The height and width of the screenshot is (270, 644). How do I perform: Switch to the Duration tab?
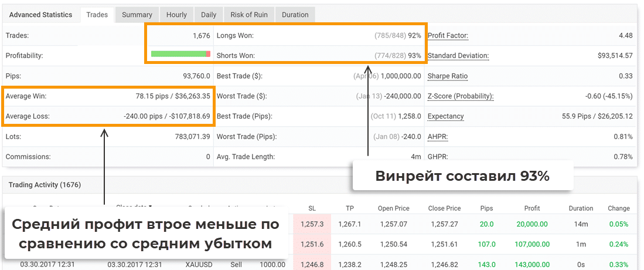296,15
